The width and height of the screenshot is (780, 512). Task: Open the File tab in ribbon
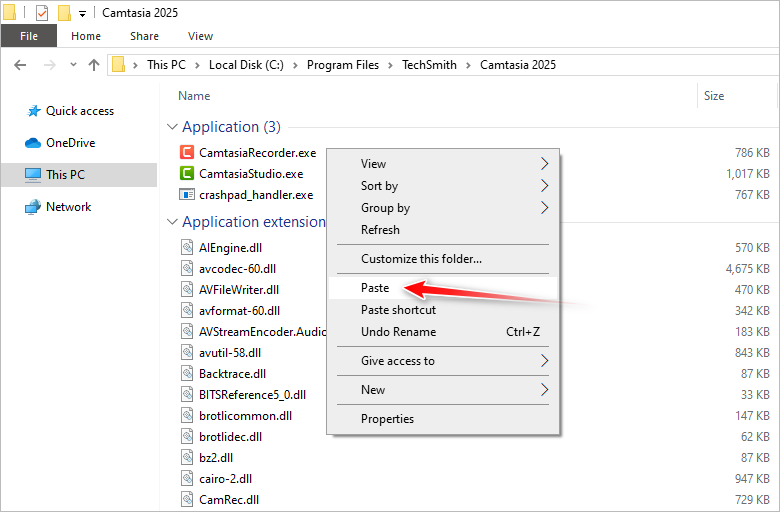[x=29, y=36]
